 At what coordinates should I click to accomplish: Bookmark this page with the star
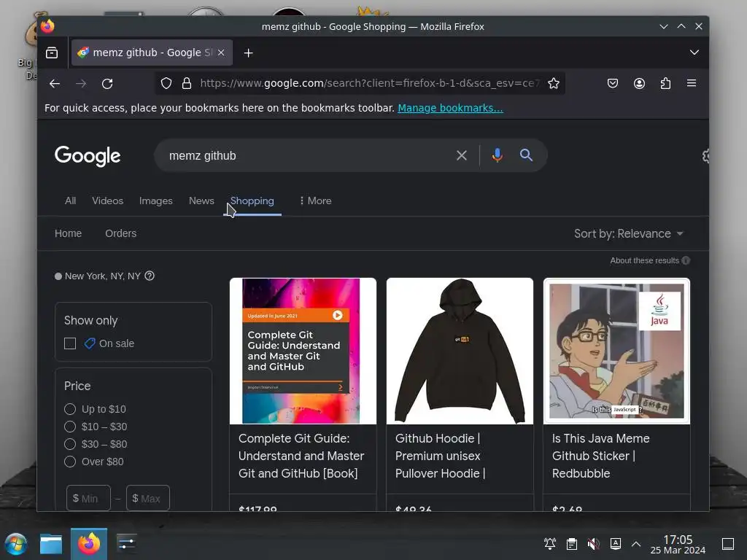point(553,83)
